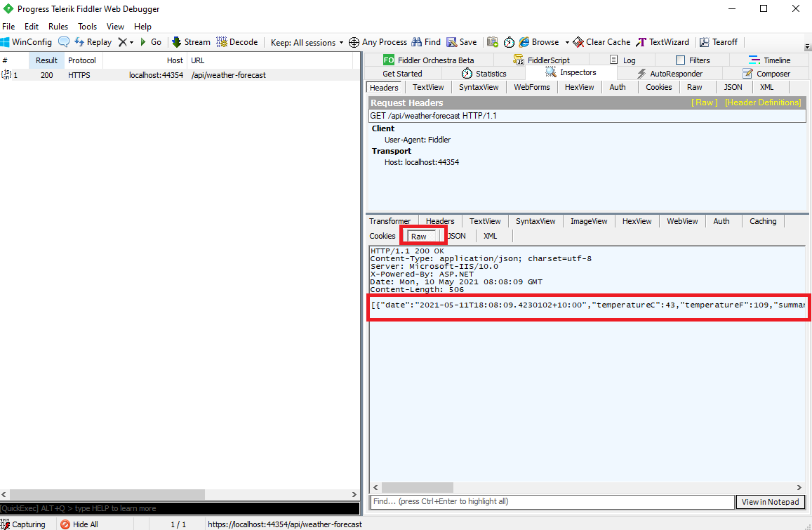812x530 pixels.
Task: Click View in Notepad button
Action: (x=770, y=502)
